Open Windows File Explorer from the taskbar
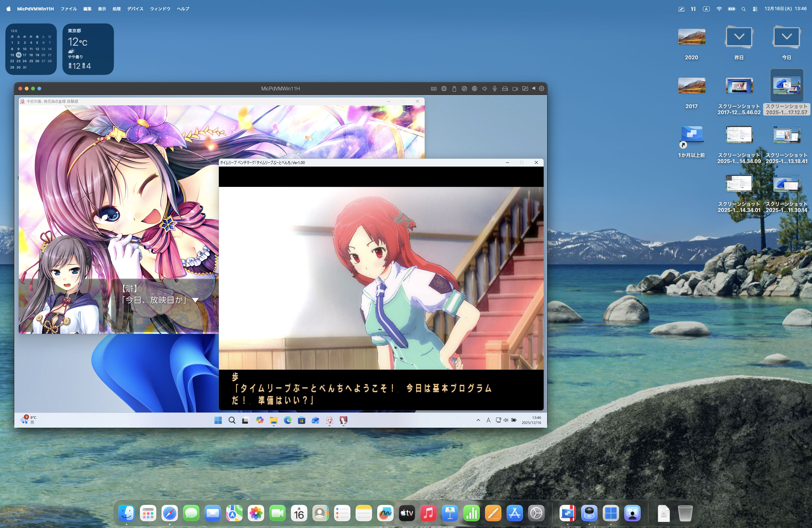 pos(274,420)
